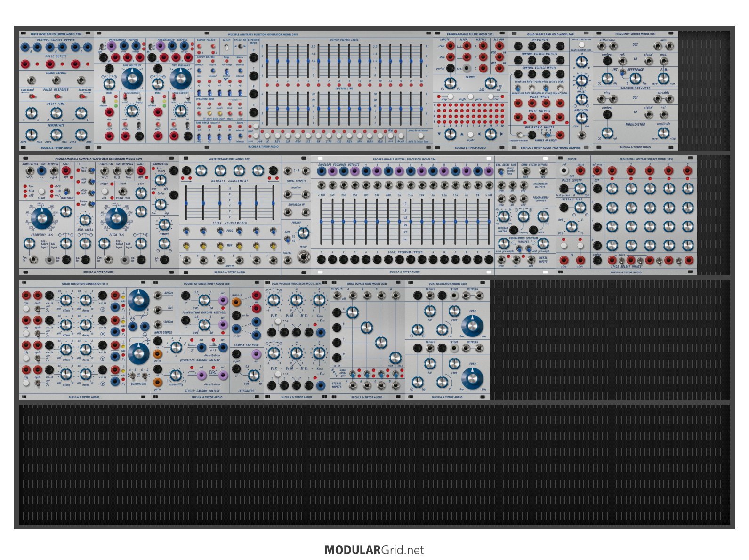The width and height of the screenshot is (749, 560).
Task: Click the left purple ref output jack on Model 248
Action: click(112, 46)
